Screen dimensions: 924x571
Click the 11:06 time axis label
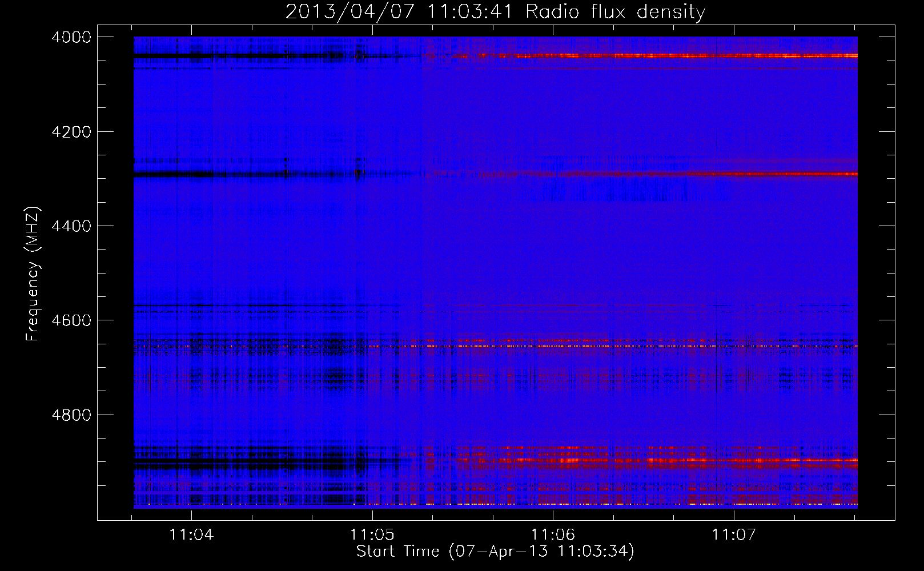tap(553, 534)
